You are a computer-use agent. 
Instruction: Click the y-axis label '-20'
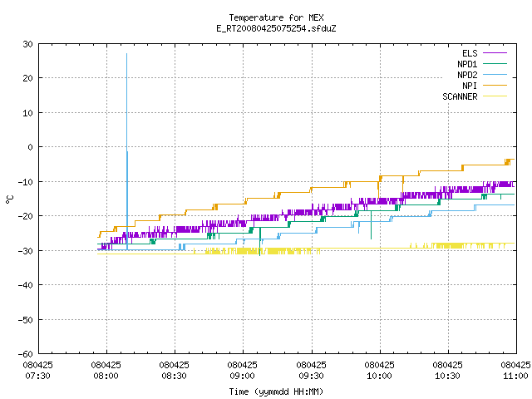(x=26, y=216)
